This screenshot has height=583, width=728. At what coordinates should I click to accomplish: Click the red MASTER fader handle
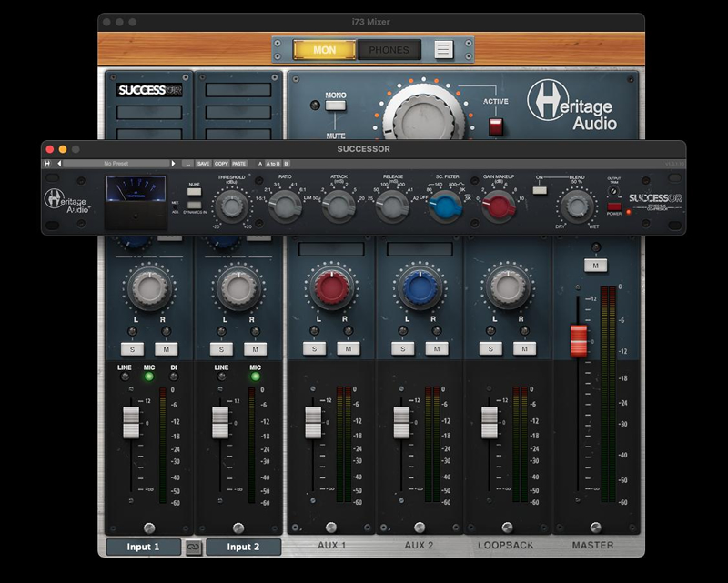click(579, 341)
